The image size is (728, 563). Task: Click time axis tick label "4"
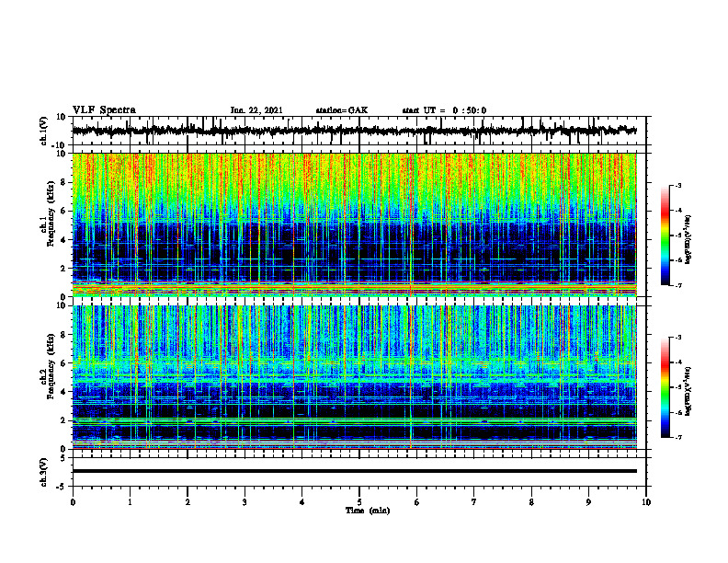pyautogui.click(x=302, y=502)
